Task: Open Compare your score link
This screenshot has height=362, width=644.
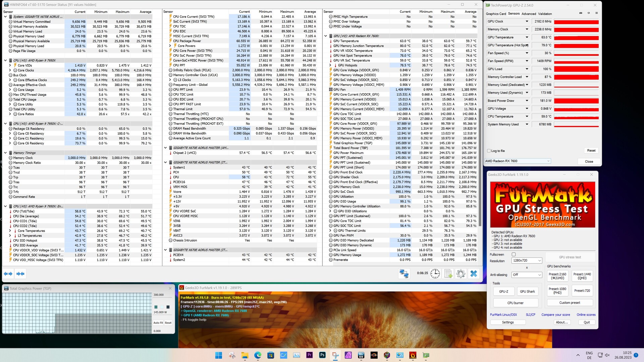Action: (555, 315)
